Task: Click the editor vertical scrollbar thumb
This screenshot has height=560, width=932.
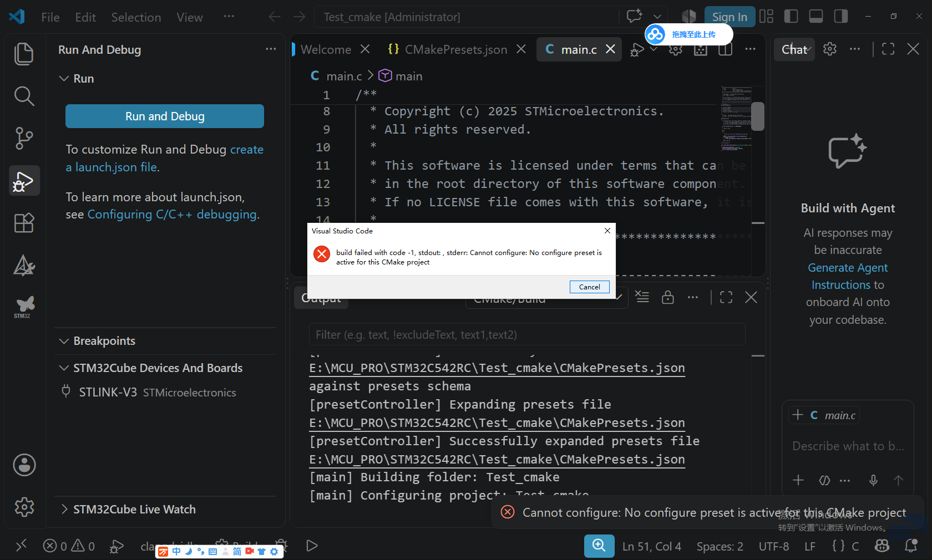Action: click(758, 116)
